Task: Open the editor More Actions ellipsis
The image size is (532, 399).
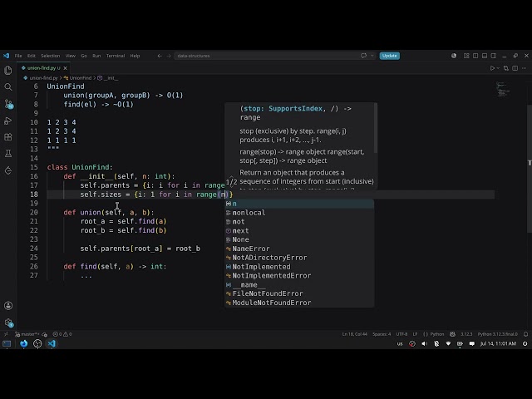Action: 525,68
